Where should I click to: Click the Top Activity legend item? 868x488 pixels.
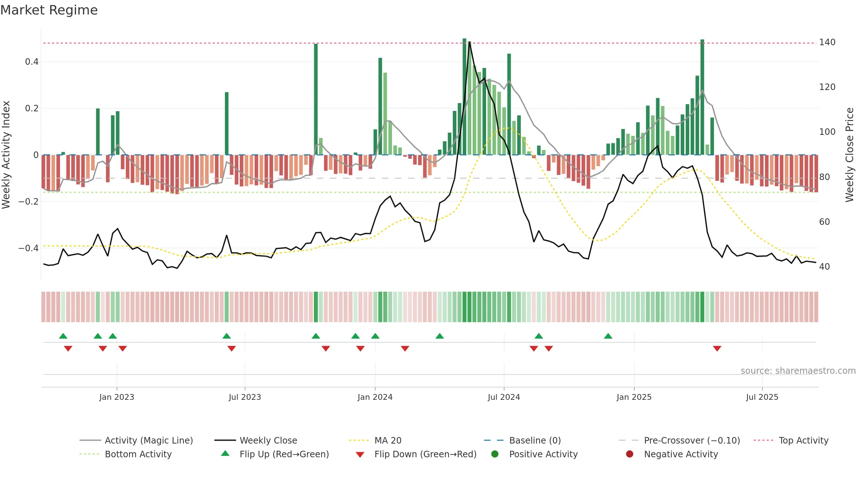(x=791, y=440)
